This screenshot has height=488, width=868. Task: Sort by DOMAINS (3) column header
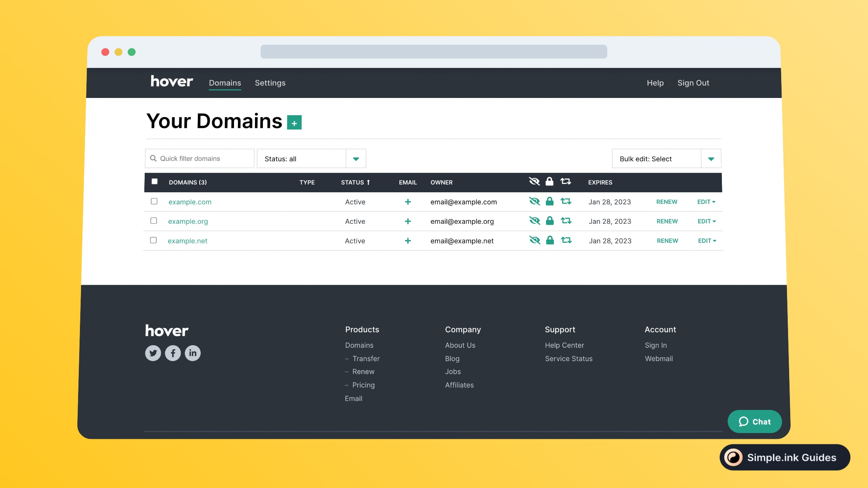pyautogui.click(x=188, y=182)
